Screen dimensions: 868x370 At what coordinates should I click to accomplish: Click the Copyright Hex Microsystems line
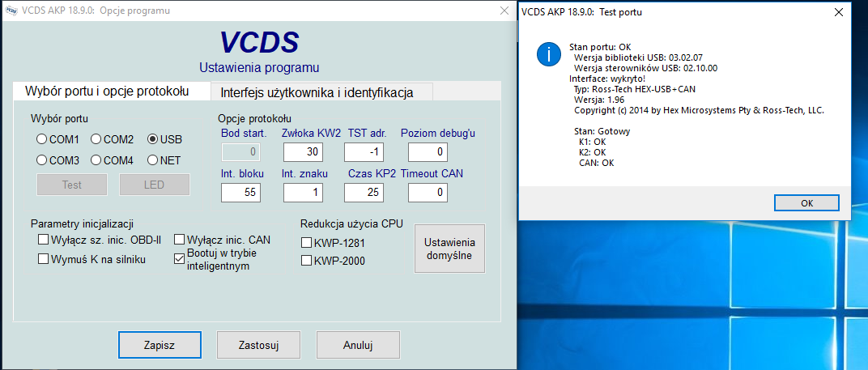pyautogui.click(x=700, y=110)
